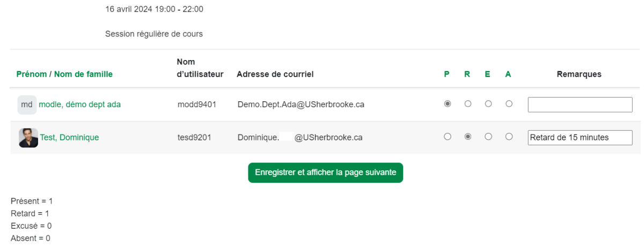Focus the empty Remarques field for modle
Image resolution: width=644 pixels, height=247 pixels.
(x=580, y=104)
